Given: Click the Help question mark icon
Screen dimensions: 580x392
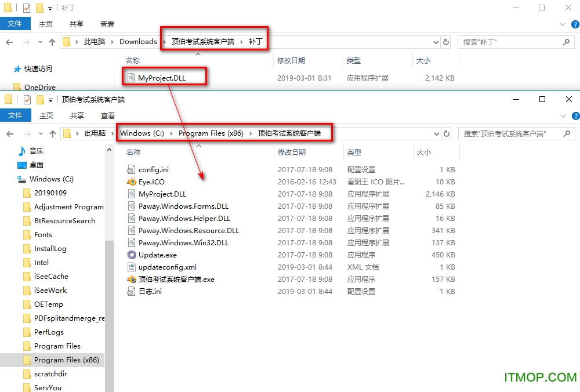Looking at the screenshot, I should [575, 24].
